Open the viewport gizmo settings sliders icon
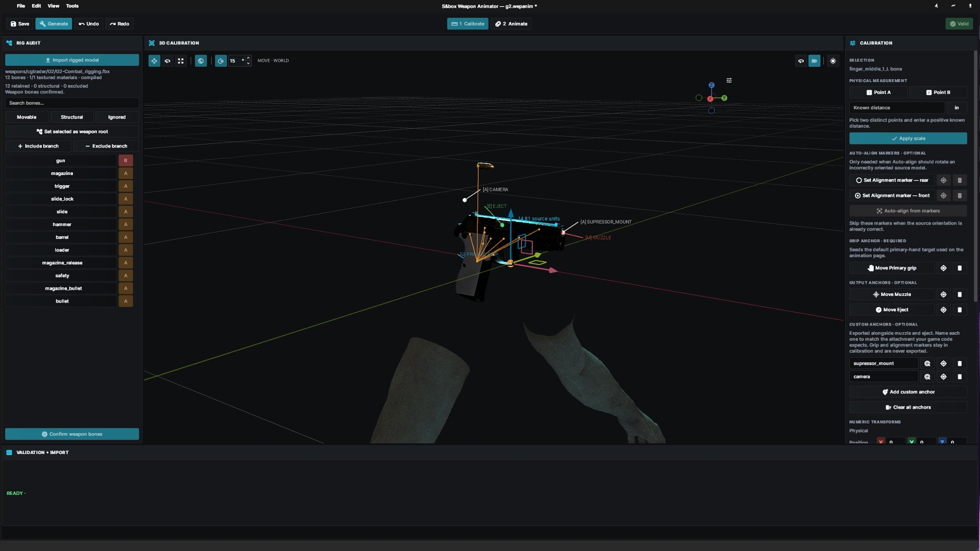980x551 pixels. coord(729,80)
